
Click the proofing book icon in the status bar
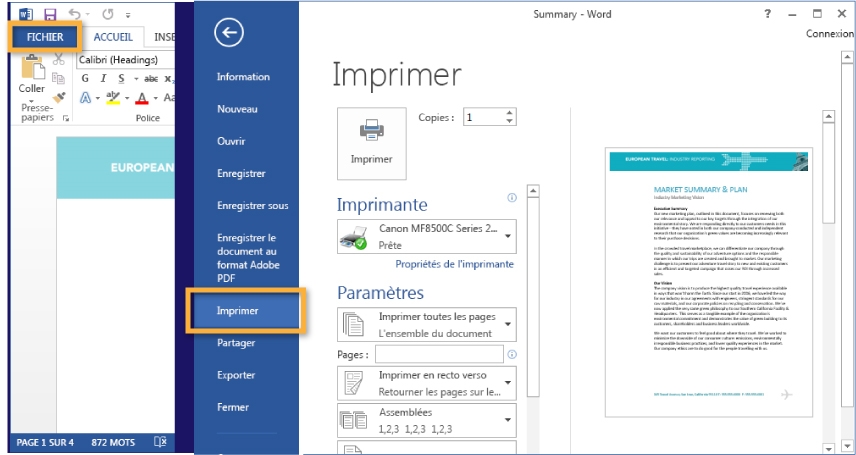pyautogui.click(x=160, y=442)
